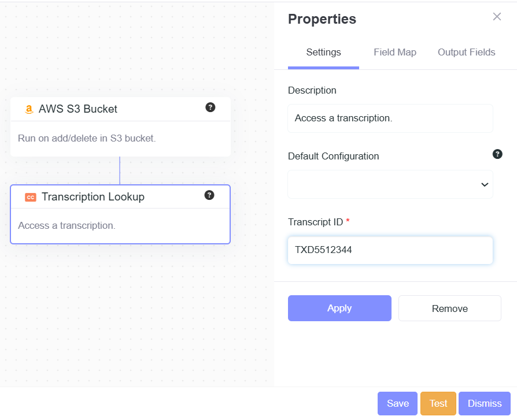Close the Properties panel
This screenshot has height=420, width=517.
pyautogui.click(x=497, y=17)
